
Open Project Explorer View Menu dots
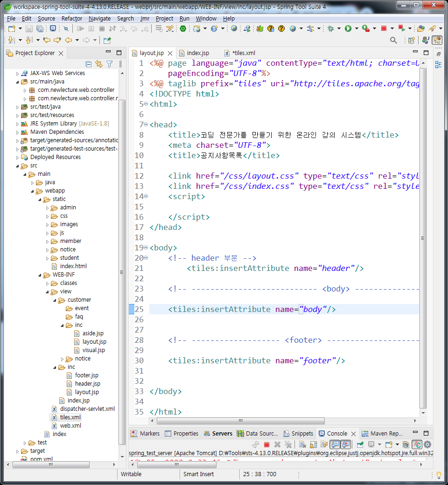point(120,64)
